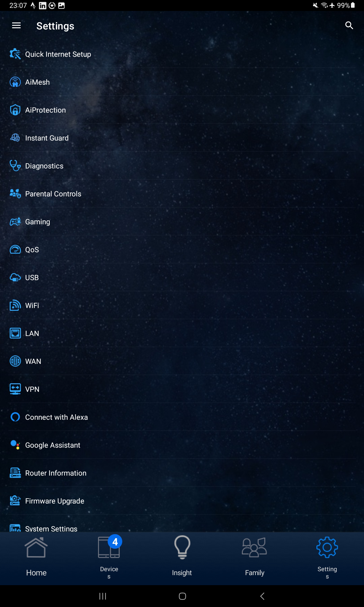The image size is (364, 607).
Task: Tap the search magnifier icon
Action: coord(349,25)
